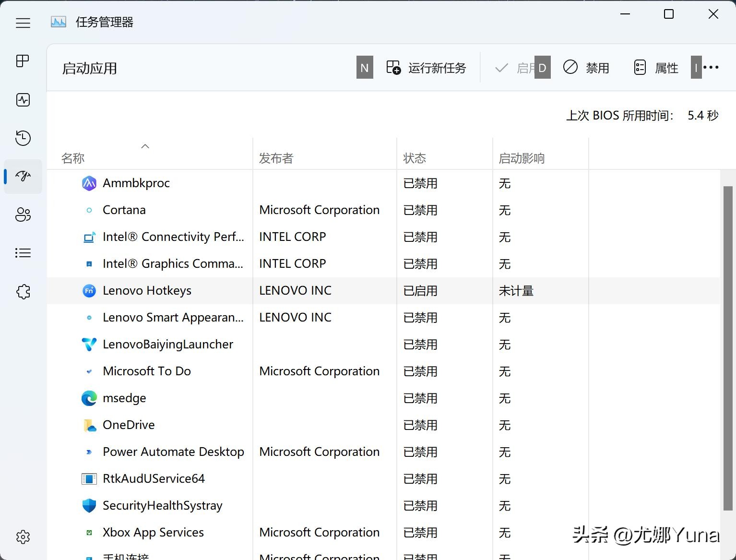Image resolution: width=736 pixels, height=560 pixels.
Task: Click 禁用 to disable an item
Action: point(585,68)
